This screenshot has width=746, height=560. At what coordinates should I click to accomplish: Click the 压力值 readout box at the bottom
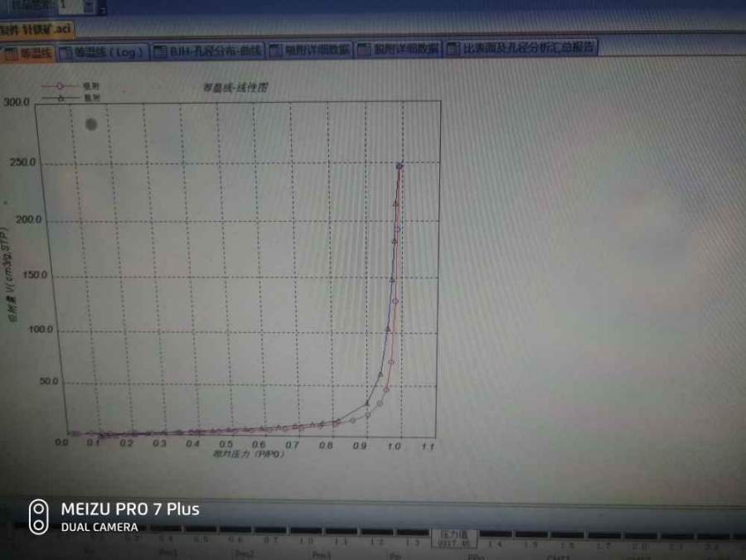coord(454,538)
